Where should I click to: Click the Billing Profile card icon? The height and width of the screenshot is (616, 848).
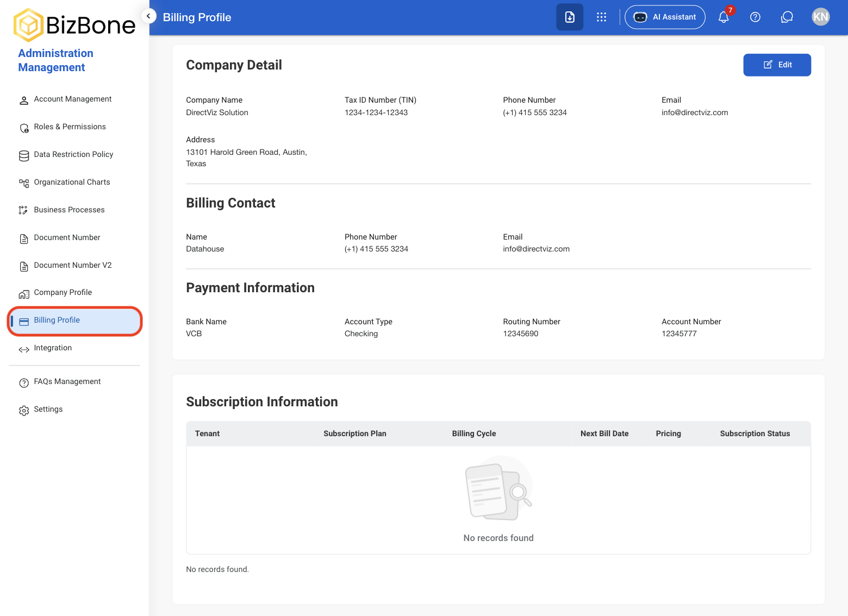point(24,322)
